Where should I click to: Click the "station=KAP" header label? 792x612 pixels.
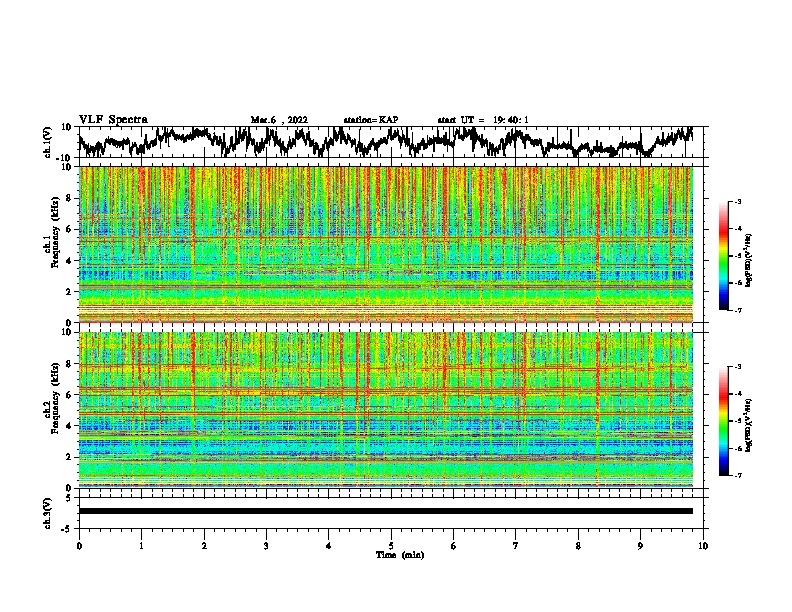[x=371, y=120]
